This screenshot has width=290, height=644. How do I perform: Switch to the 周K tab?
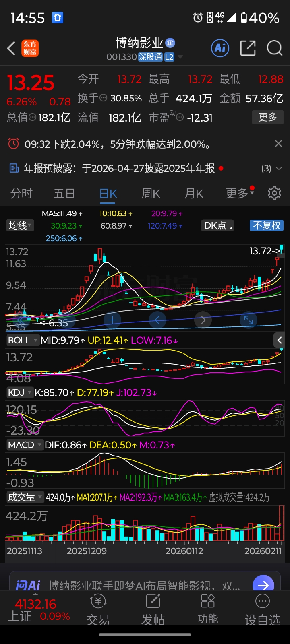pyautogui.click(x=151, y=194)
